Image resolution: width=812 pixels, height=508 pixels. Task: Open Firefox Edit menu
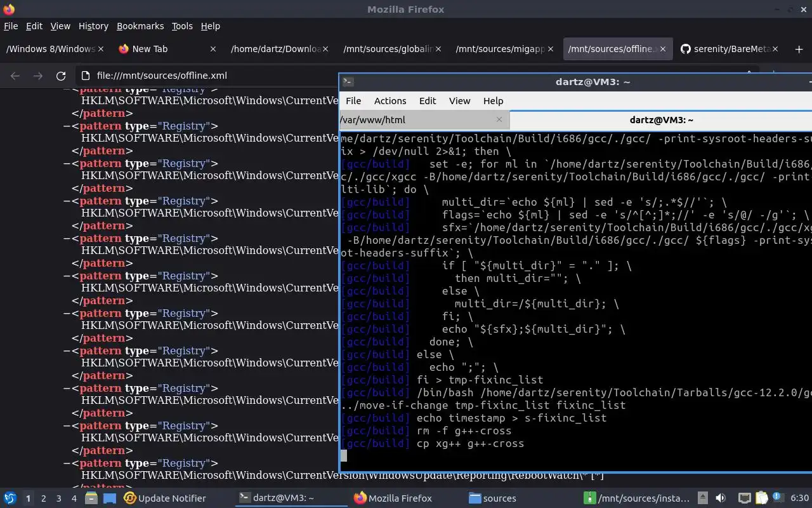[x=34, y=26]
